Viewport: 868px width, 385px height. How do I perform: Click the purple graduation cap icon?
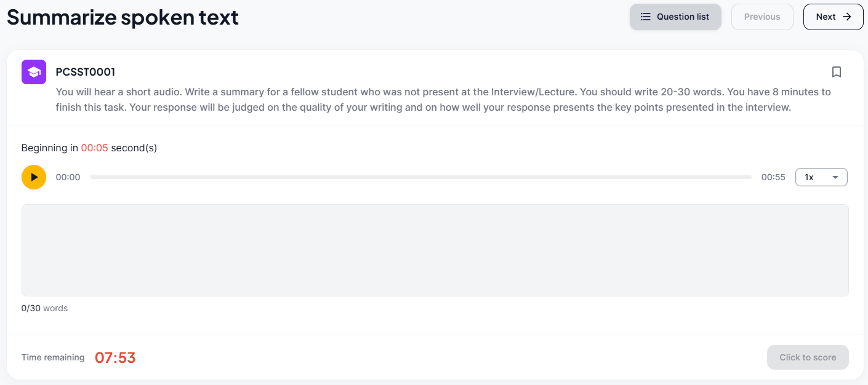(x=34, y=72)
